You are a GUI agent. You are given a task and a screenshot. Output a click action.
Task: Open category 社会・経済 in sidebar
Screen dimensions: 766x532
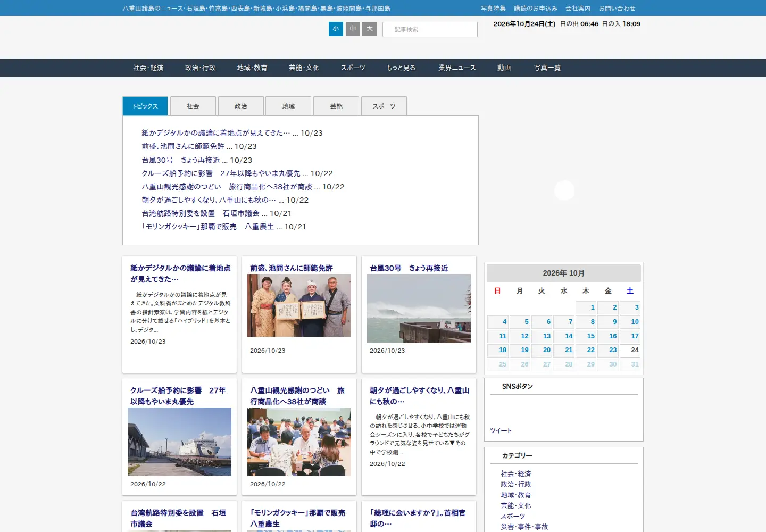[515, 473]
